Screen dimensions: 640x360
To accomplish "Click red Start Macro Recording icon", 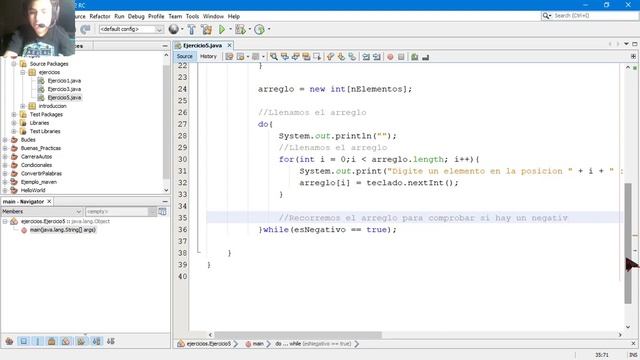I will 390,57.
